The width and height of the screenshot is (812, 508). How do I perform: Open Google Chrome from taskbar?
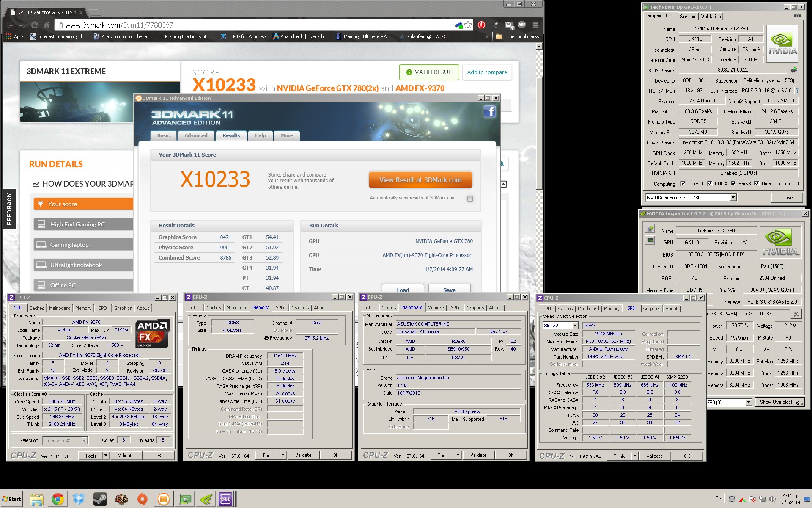point(58,500)
